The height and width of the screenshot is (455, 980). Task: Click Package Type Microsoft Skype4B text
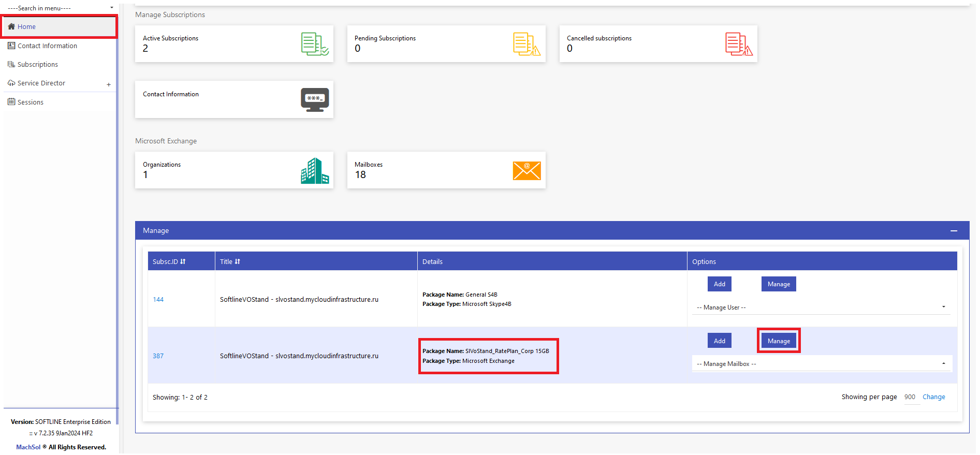click(467, 304)
